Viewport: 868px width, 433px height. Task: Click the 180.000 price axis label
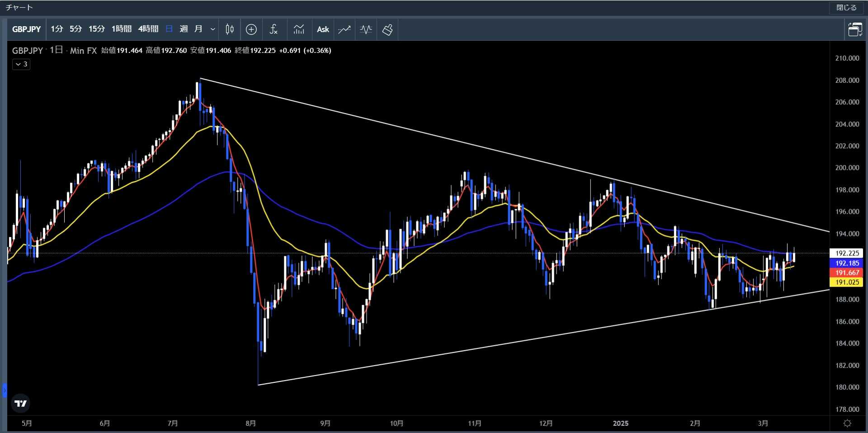click(x=847, y=387)
